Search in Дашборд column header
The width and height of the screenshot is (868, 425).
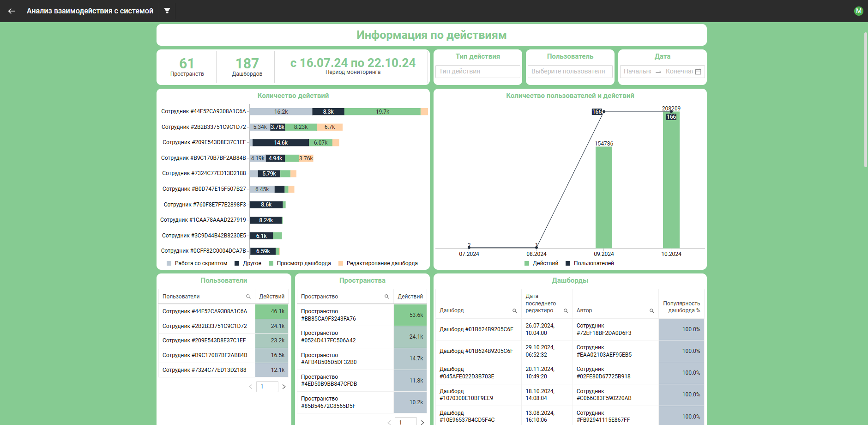click(x=514, y=311)
